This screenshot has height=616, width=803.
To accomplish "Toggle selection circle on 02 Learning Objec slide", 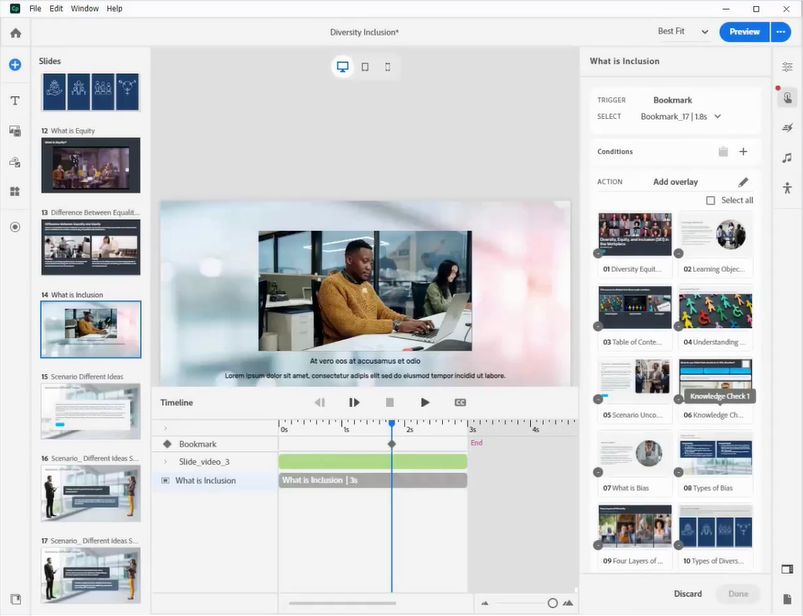I will [678, 253].
